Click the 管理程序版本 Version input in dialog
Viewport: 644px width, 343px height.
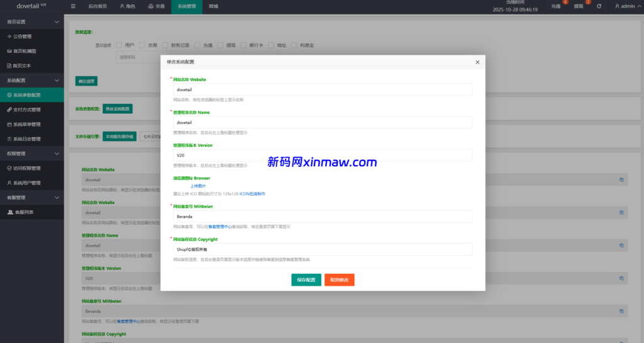coord(323,155)
